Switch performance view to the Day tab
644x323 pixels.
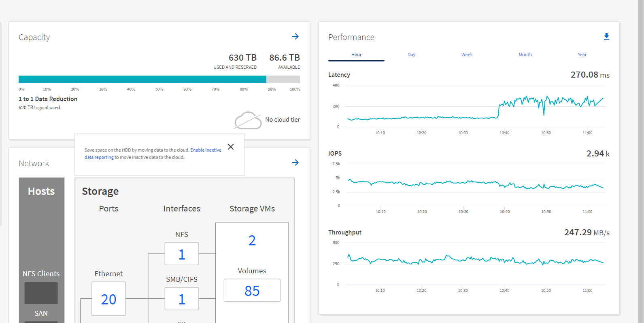(411, 55)
